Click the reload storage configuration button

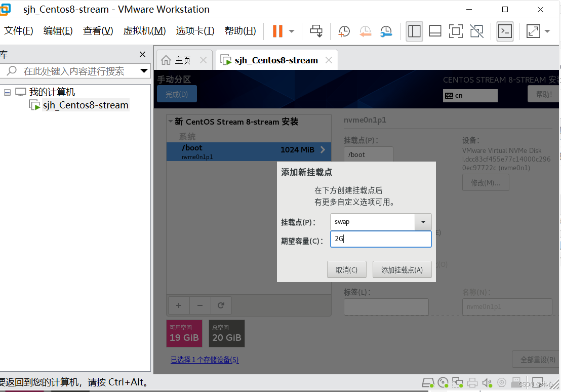(221, 305)
